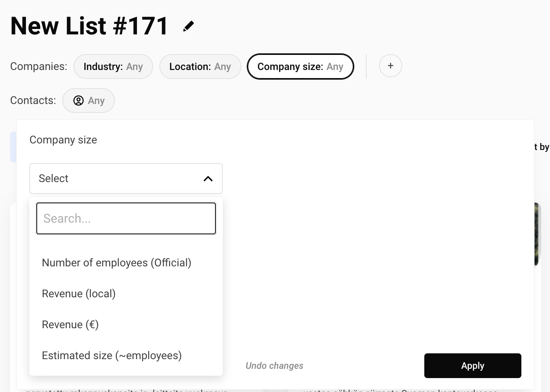Click the plus icon to add filter
The height and width of the screenshot is (392, 550).
coord(390,66)
